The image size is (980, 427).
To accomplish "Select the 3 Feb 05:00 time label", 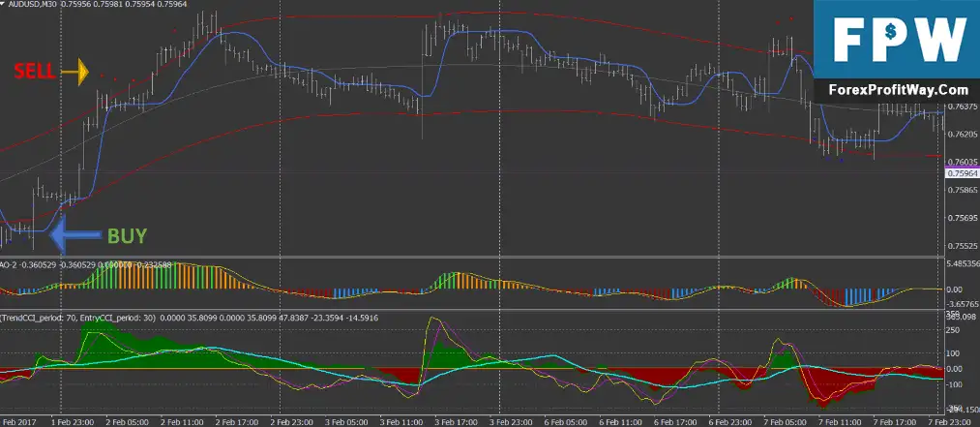I will coord(347,422).
